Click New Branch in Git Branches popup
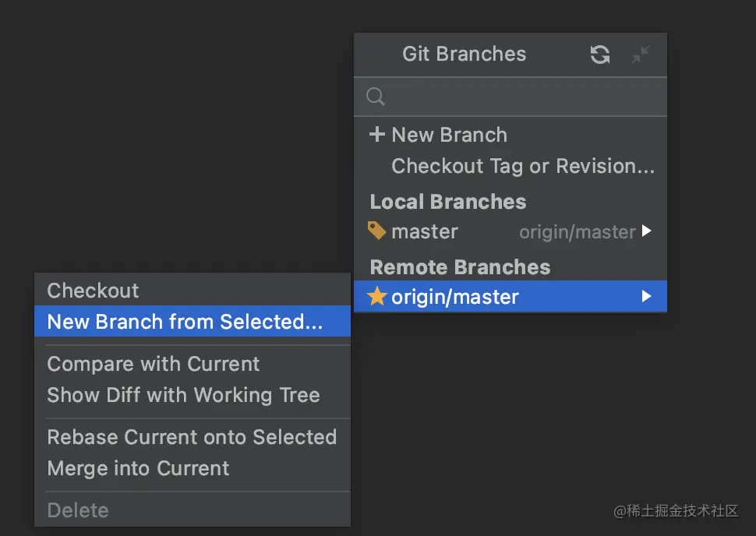 click(x=450, y=135)
